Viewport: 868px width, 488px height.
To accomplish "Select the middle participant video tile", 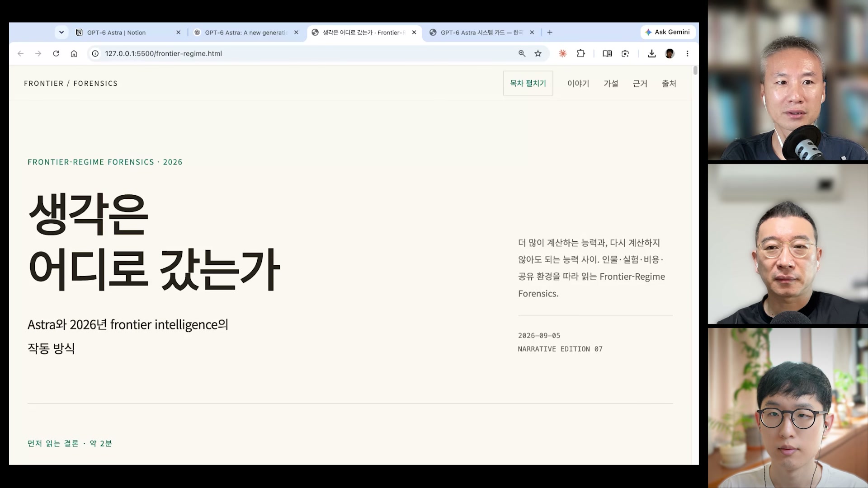I will (788, 244).
